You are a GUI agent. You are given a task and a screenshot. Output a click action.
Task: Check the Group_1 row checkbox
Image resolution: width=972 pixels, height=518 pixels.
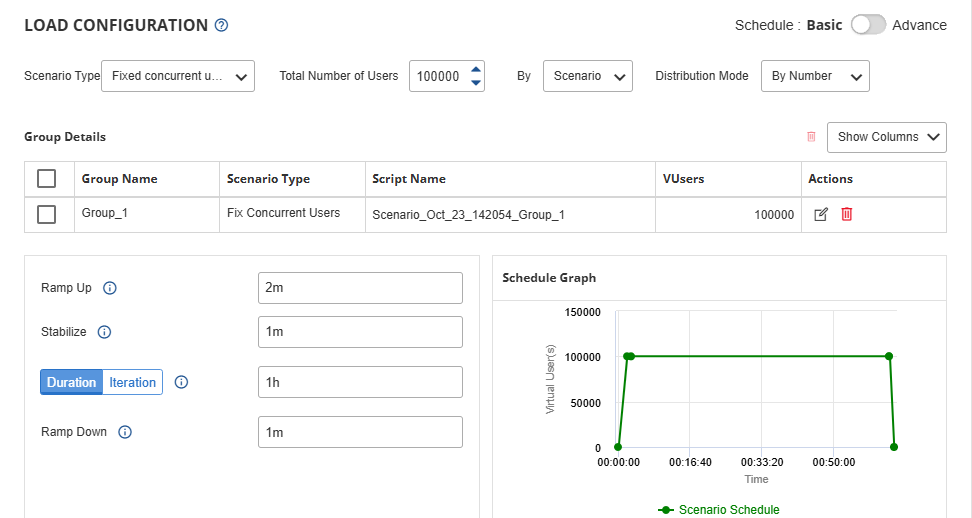(46, 214)
